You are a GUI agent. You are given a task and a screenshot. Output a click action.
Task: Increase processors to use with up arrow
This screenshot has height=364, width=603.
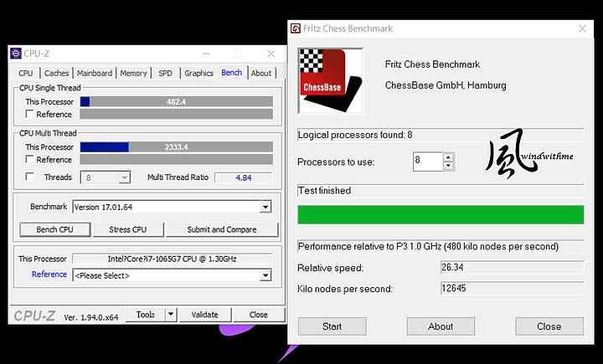click(x=448, y=157)
